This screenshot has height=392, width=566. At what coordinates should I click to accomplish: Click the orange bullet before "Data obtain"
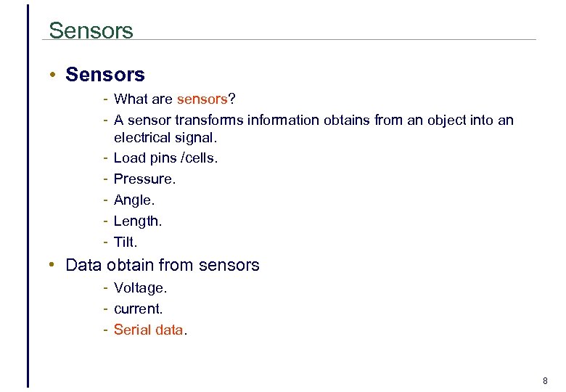coord(54,265)
